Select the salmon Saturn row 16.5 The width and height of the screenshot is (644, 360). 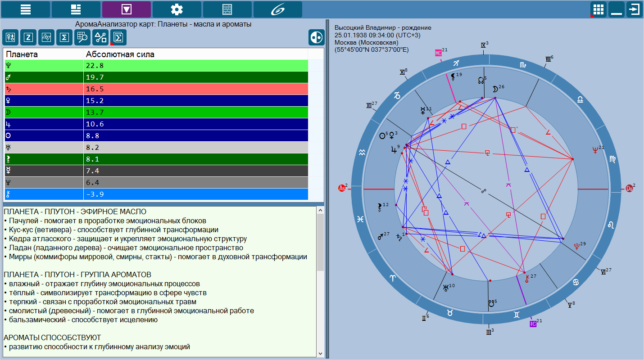[156, 89]
